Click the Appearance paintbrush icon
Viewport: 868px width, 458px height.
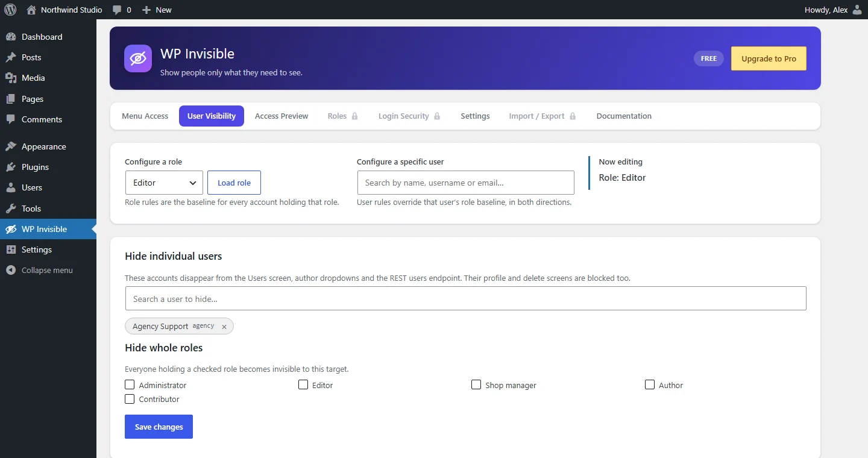[x=11, y=146]
